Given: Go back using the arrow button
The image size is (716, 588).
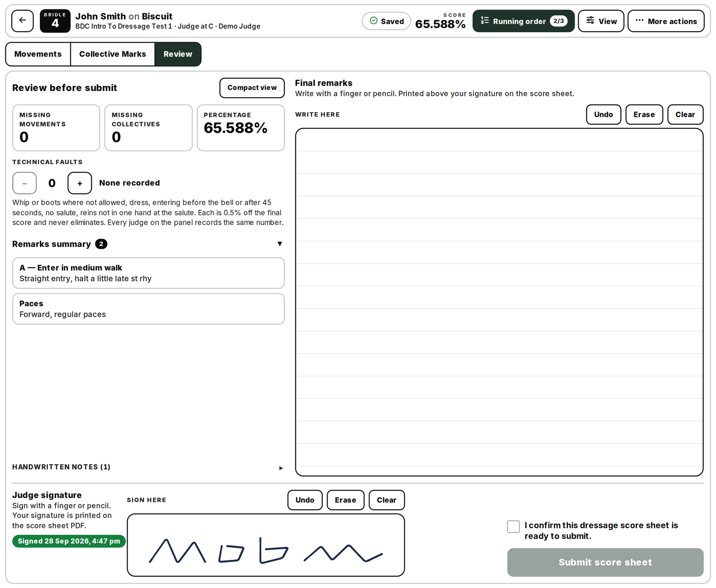Looking at the screenshot, I should coord(22,21).
